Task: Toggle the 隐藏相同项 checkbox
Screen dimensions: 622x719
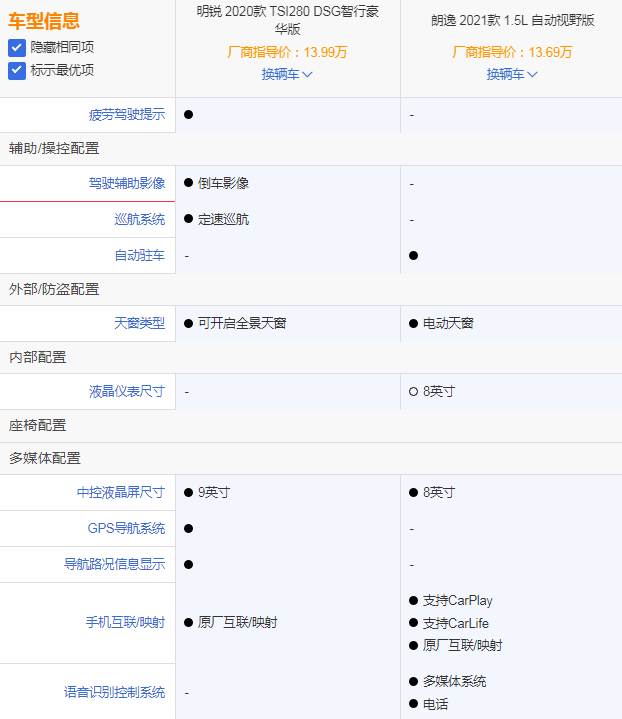Action: click(x=17, y=47)
